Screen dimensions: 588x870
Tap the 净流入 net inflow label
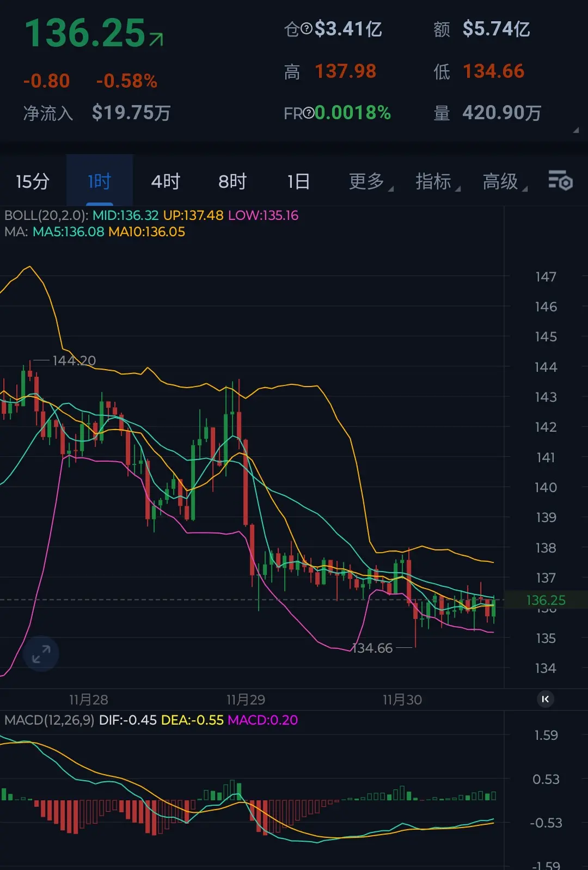(x=48, y=113)
